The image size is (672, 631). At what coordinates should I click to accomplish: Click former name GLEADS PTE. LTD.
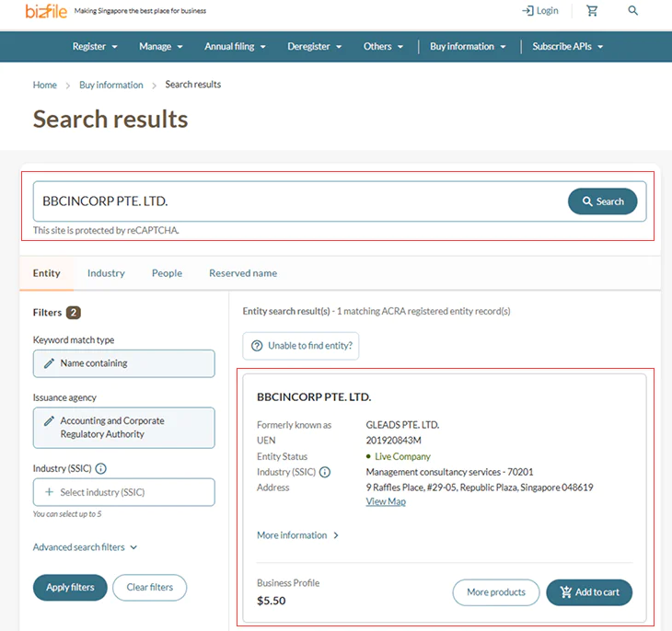tap(402, 425)
